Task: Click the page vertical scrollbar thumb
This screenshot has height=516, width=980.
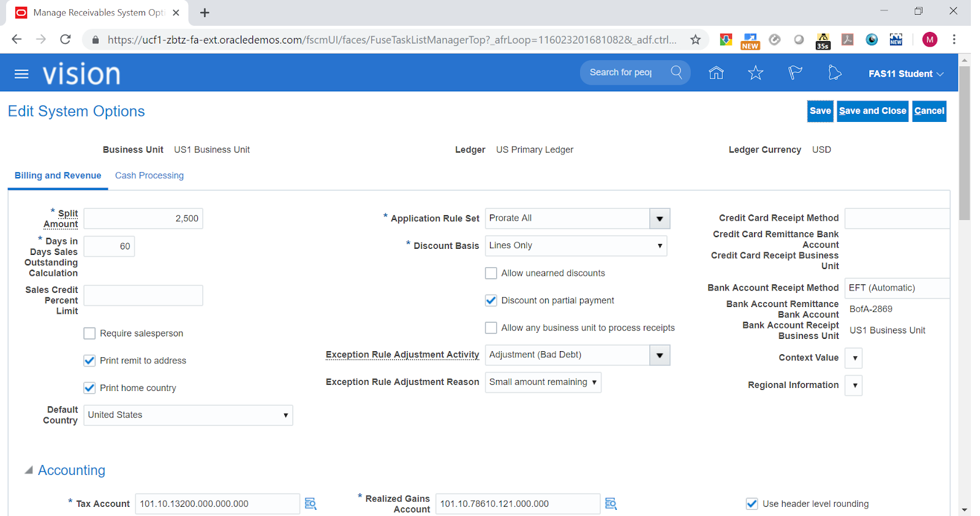Action: tap(965, 143)
